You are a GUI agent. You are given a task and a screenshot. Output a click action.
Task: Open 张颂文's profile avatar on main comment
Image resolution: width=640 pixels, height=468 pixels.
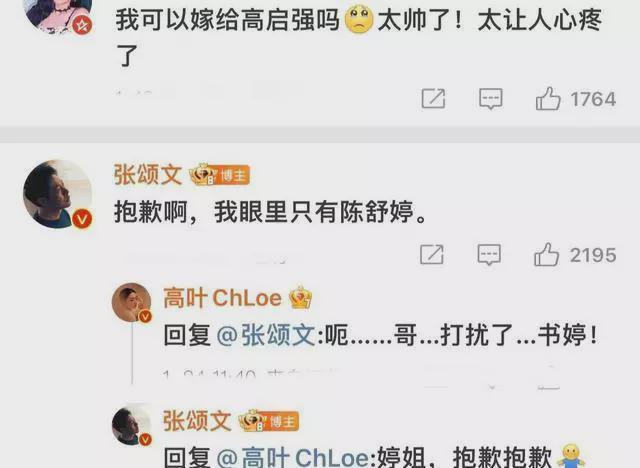click(58, 194)
